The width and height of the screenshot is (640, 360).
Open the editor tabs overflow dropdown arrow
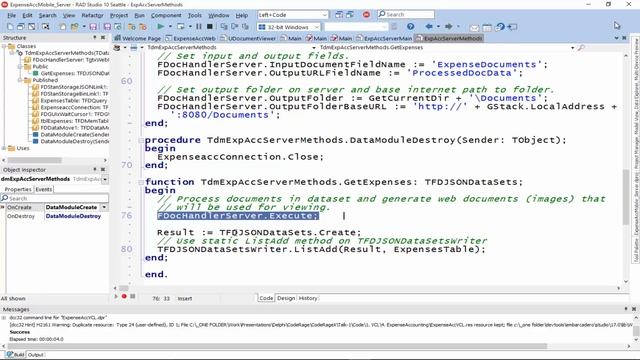tap(616, 38)
